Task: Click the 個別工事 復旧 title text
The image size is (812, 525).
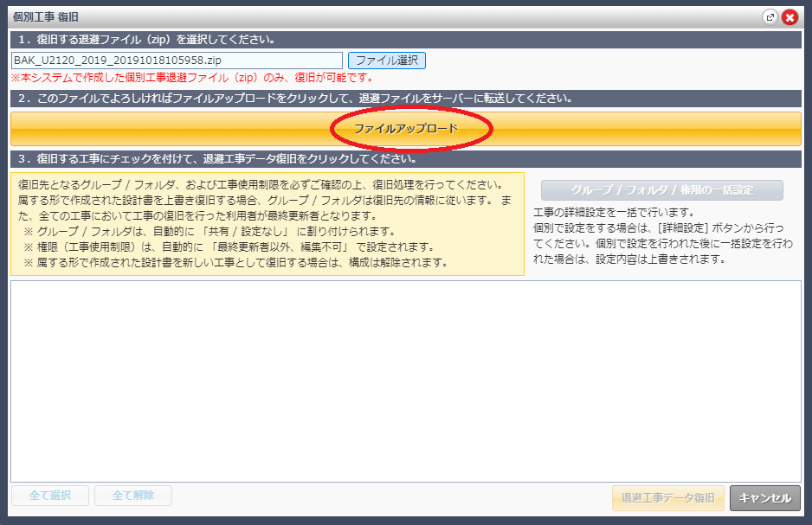Action: (46, 17)
